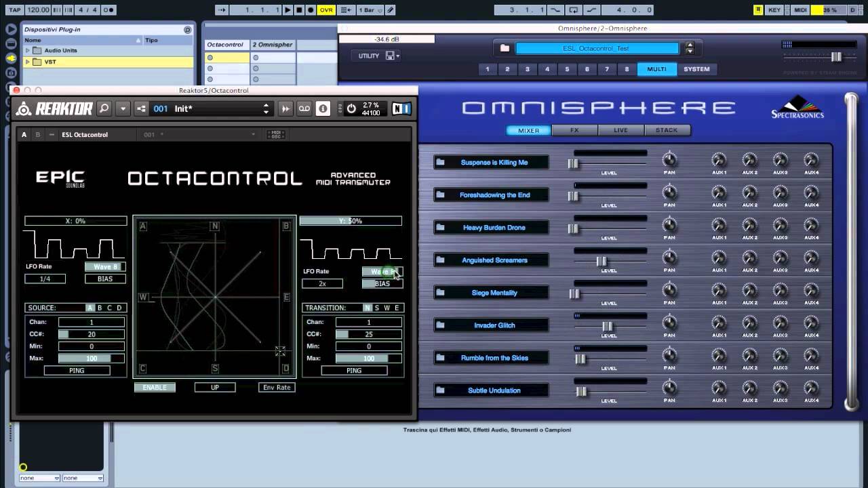The width and height of the screenshot is (868, 488).
Task: Click the Ableton play transport button
Action: click(288, 10)
